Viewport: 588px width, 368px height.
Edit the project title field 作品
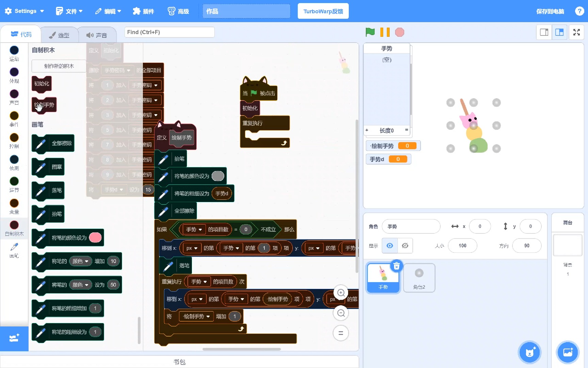tap(246, 11)
